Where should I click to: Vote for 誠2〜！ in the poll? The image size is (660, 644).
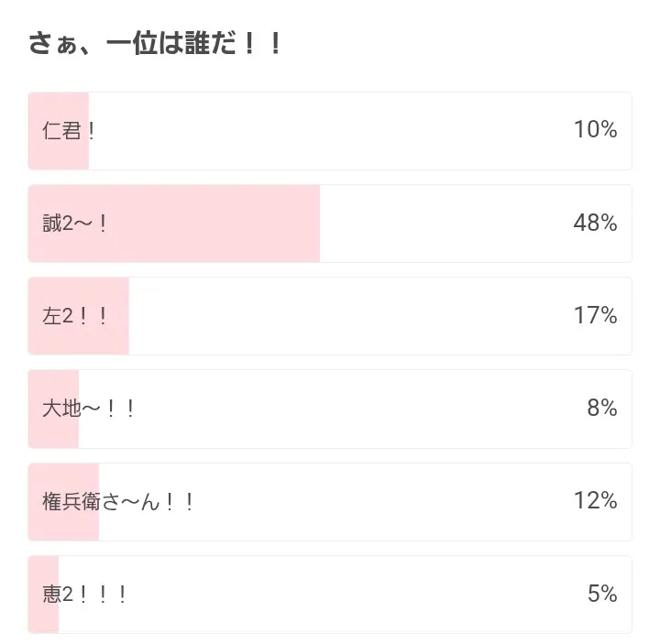click(x=76, y=224)
